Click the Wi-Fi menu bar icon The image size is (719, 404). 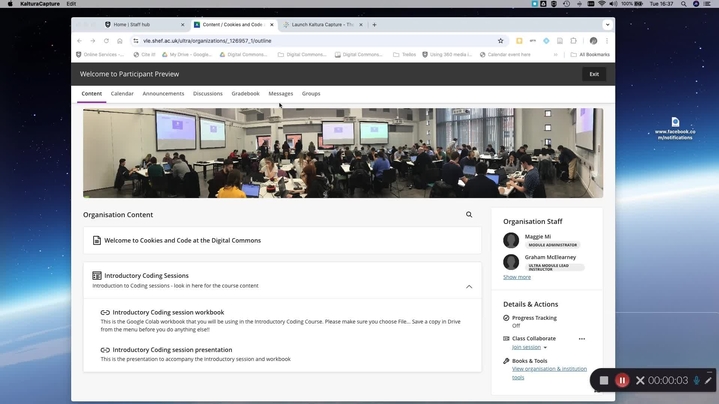coord(602,4)
